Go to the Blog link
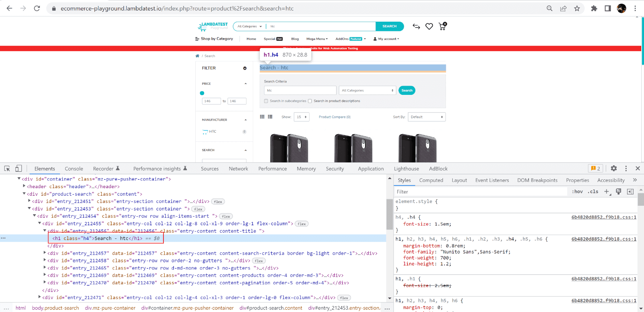644x312 pixels. (295, 39)
